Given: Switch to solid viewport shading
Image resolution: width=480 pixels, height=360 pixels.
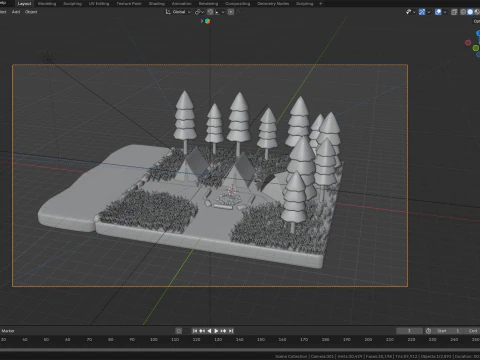Looking at the screenshot, I should (470, 12).
